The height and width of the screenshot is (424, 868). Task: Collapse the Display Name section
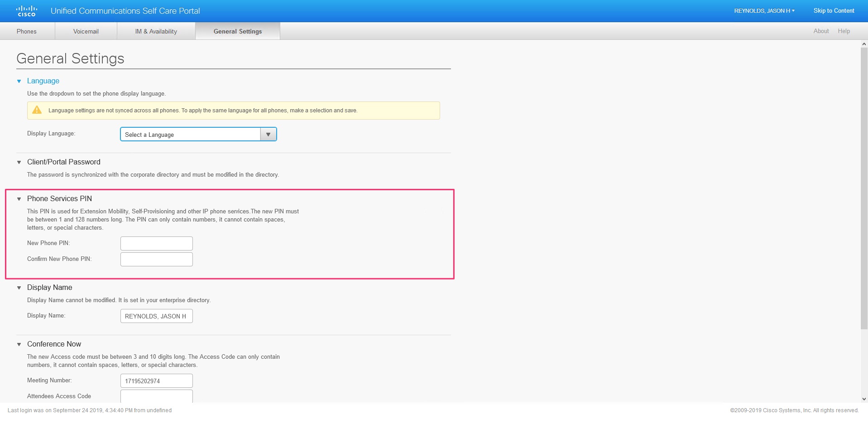(x=19, y=288)
